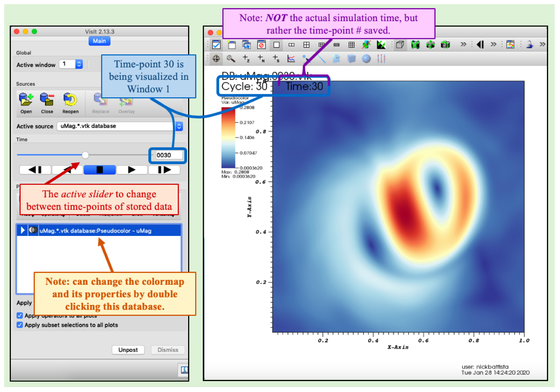Uncheck Apply subset selections to all plots

[x=20, y=325]
